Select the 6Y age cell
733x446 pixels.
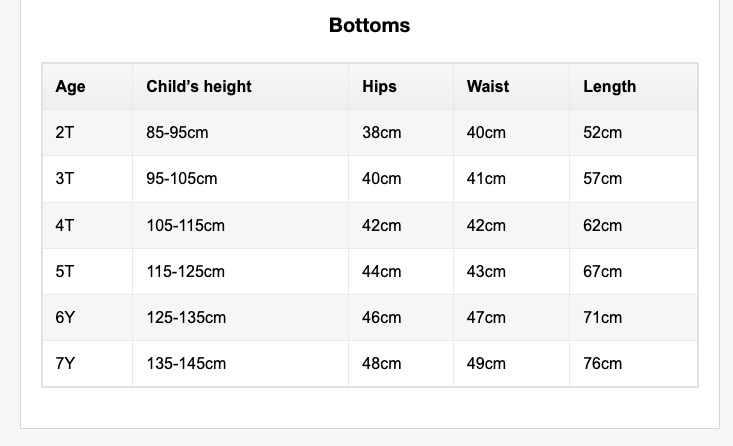pyautogui.click(x=65, y=317)
